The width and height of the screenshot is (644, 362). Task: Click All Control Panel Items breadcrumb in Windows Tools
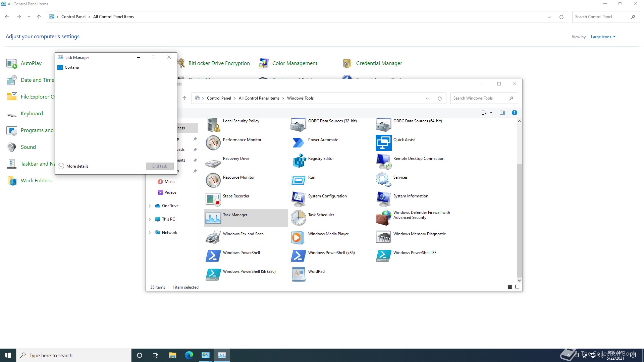click(x=259, y=98)
